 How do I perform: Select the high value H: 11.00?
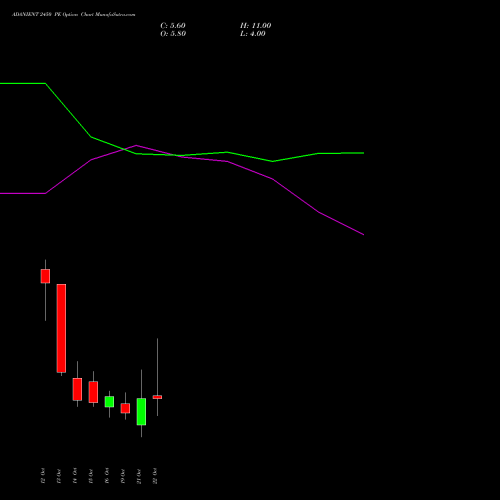(255, 26)
